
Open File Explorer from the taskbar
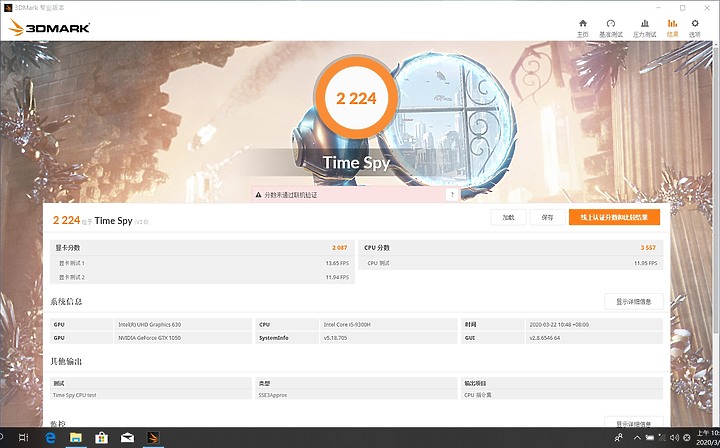pyautogui.click(x=76, y=438)
